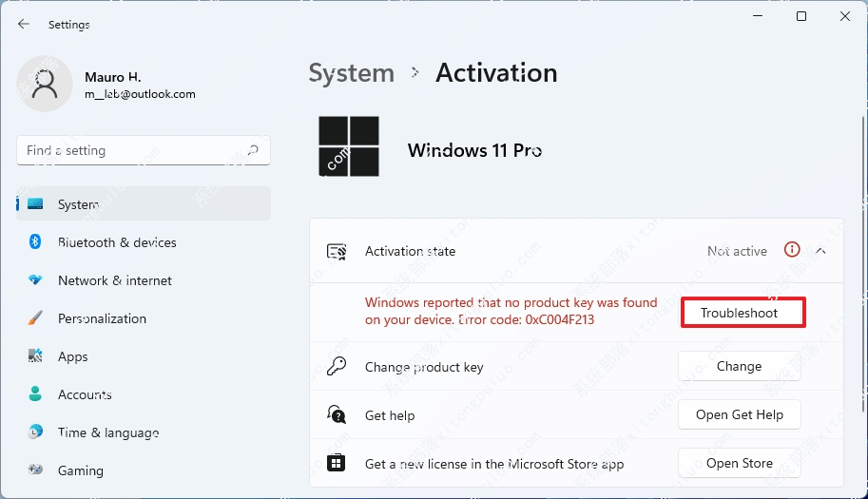Click the Mauro H. profile avatar
Screen dimensions: 868x499
[x=45, y=84]
